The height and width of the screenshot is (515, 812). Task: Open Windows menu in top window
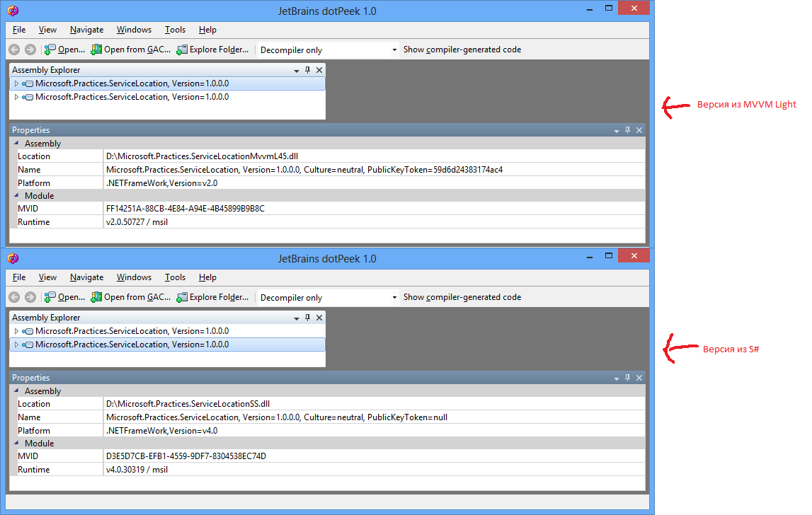pos(134,30)
